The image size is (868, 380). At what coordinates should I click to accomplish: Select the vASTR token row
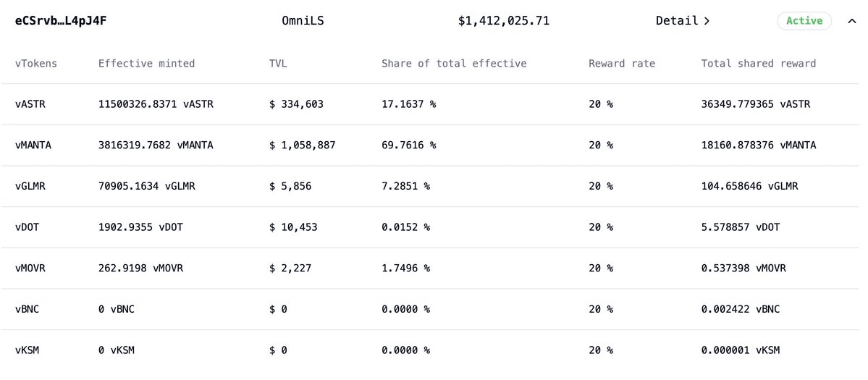(x=30, y=104)
